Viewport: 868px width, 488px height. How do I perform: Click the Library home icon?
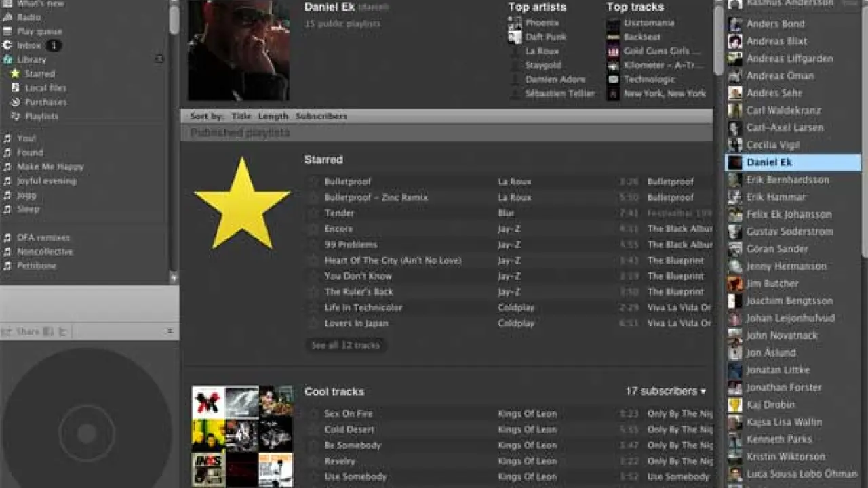(x=7, y=60)
